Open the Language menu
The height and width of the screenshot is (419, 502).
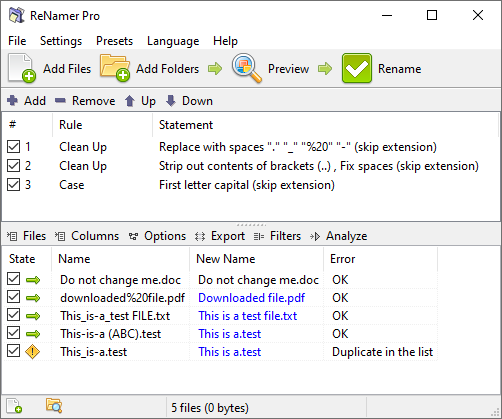click(x=173, y=41)
